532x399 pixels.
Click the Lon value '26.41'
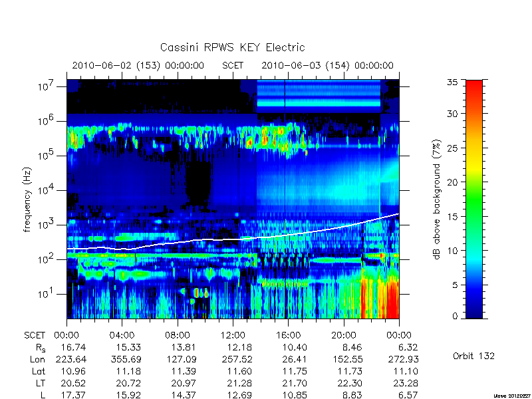295,359
